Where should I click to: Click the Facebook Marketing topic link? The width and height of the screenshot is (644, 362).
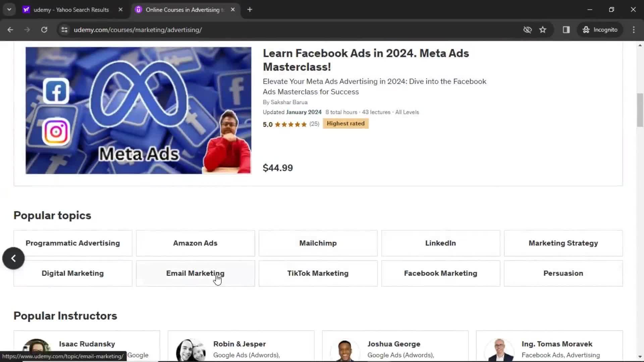coord(440,273)
